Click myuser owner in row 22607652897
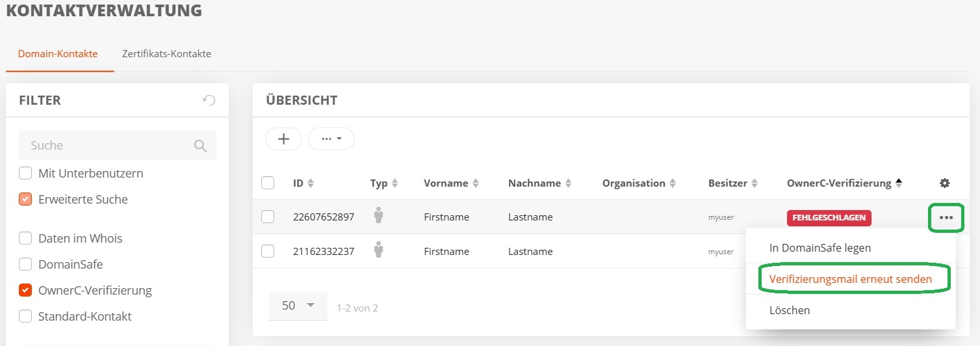Image resolution: width=980 pixels, height=346 pixels. (721, 218)
